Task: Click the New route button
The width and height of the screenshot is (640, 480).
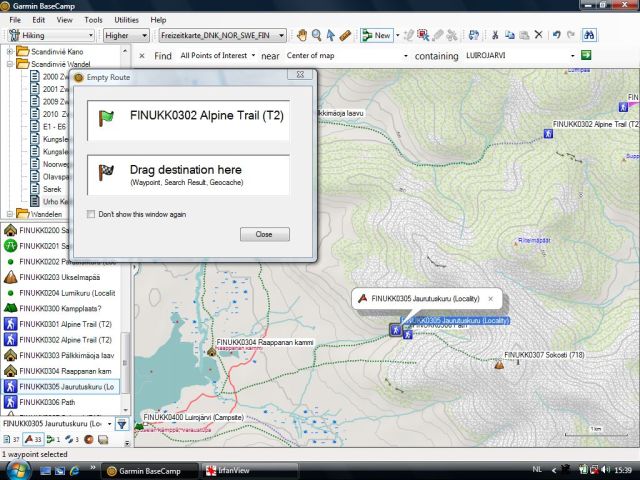Action: [378, 35]
